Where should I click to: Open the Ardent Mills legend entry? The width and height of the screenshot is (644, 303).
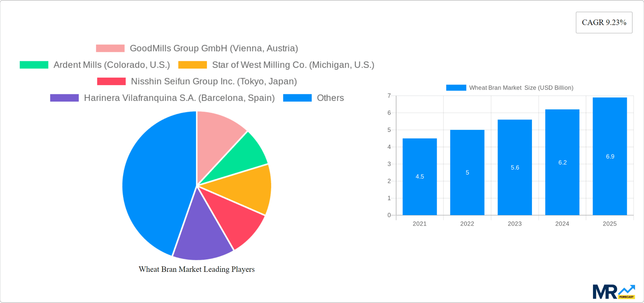click(x=112, y=65)
